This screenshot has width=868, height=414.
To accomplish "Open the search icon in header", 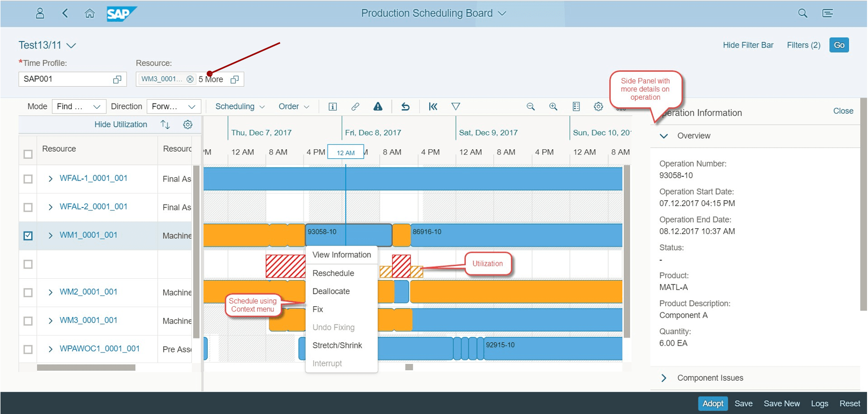I will [802, 13].
